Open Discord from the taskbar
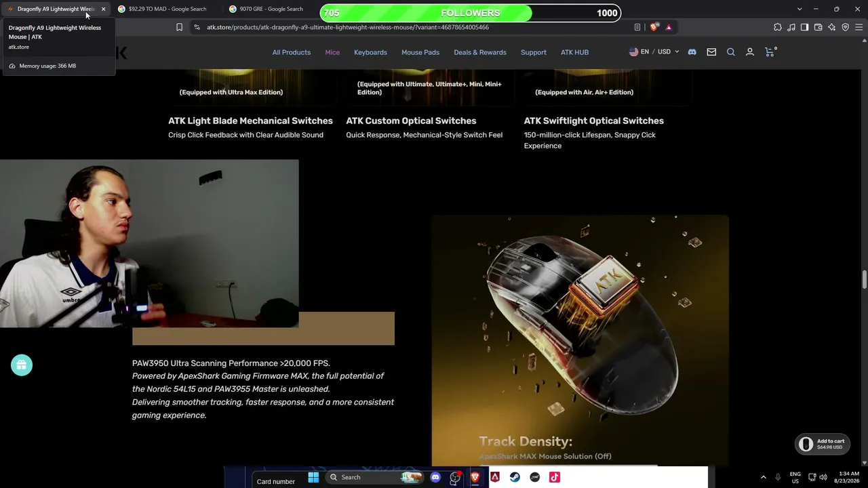The width and height of the screenshot is (868, 488). [435, 477]
